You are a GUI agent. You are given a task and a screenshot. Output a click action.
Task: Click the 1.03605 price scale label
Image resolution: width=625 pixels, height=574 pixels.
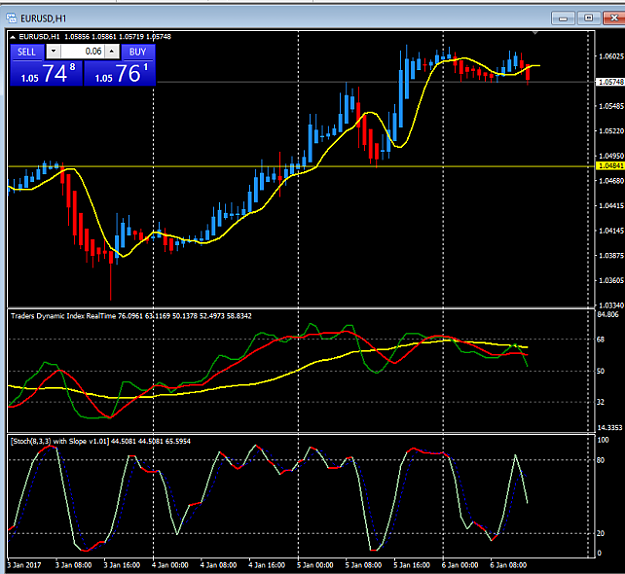point(611,281)
